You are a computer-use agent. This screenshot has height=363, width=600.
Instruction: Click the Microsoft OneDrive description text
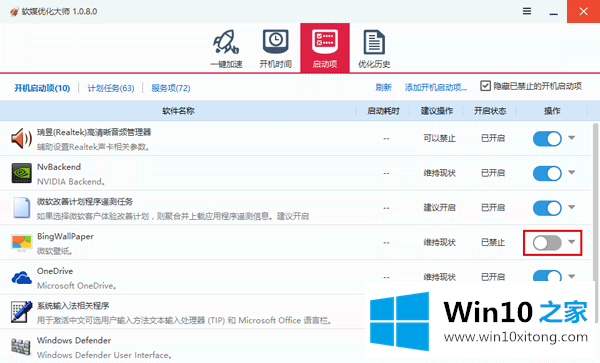coord(77,286)
